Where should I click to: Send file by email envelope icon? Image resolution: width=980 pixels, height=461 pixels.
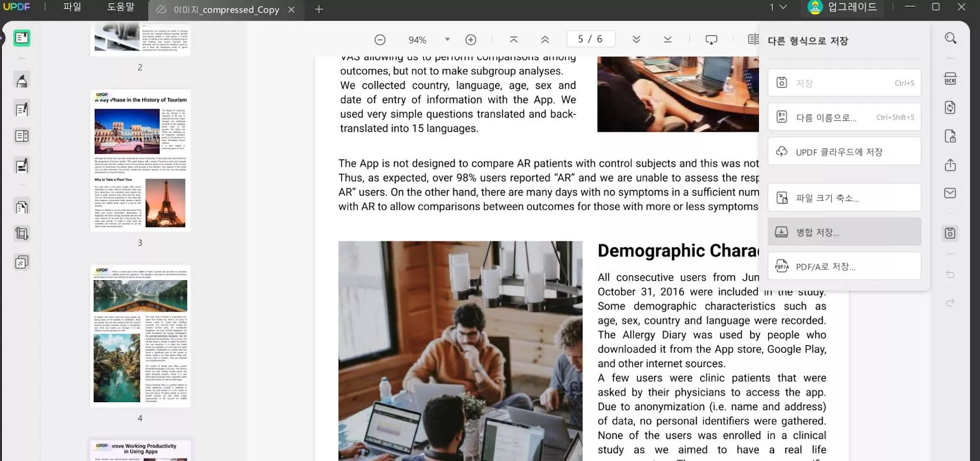[x=950, y=193]
